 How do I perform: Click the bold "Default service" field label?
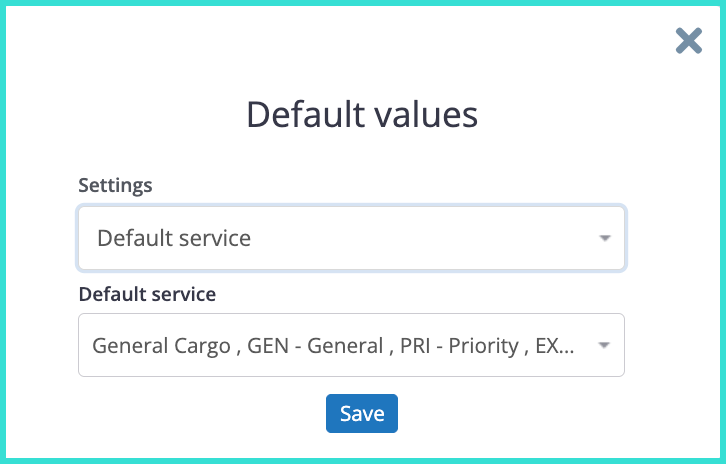(x=147, y=294)
